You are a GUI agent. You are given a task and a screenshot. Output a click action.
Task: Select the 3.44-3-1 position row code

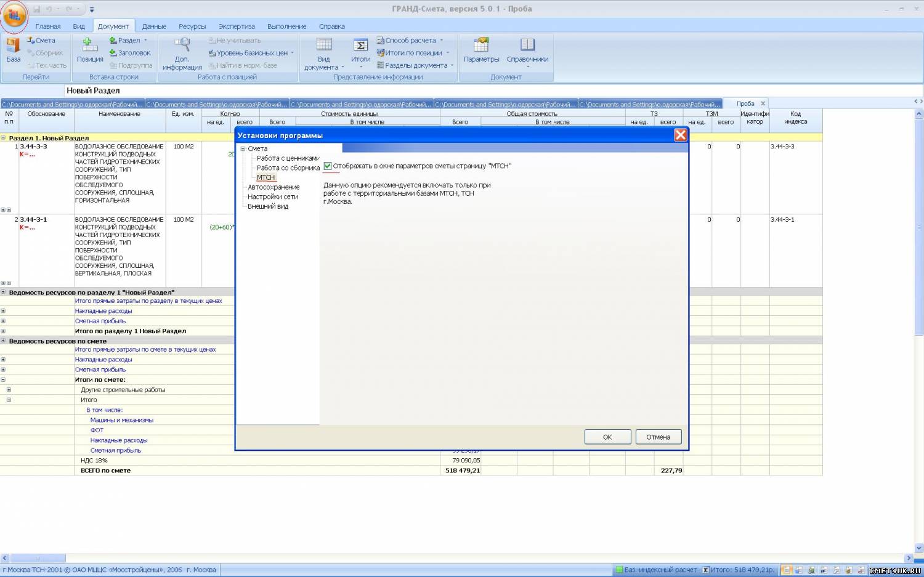33,219
